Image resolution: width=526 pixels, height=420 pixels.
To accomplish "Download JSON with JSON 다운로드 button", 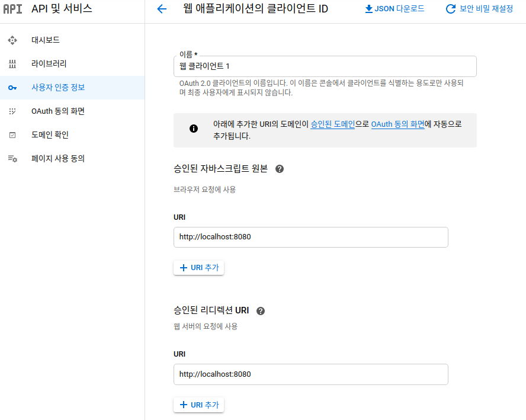I will click(394, 9).
